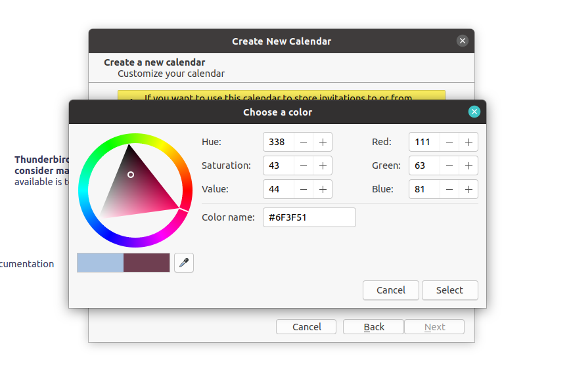Cancel the Choose a color dialog
Viewport: 571px width, 392px height.
pos(391,290)
